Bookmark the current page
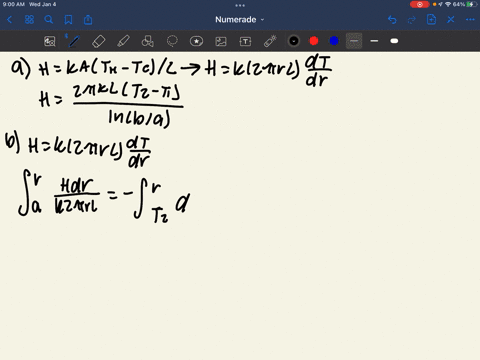 click(x=68, y=20)
